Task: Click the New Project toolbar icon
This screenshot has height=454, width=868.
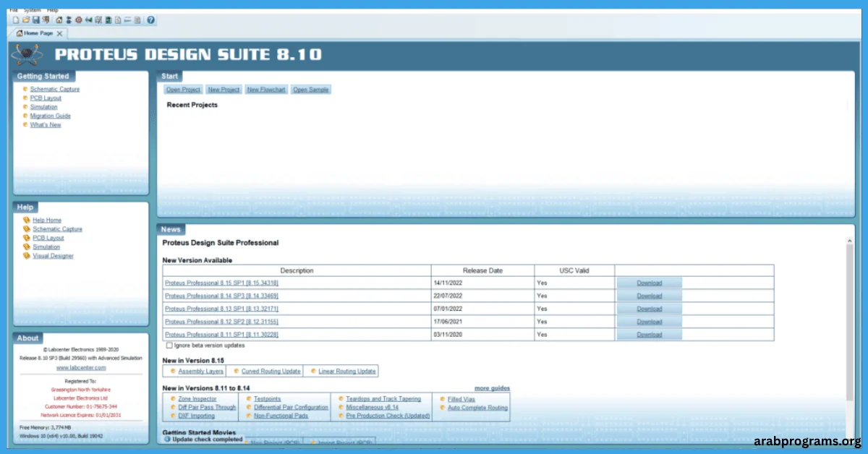Action: [16, 20]
